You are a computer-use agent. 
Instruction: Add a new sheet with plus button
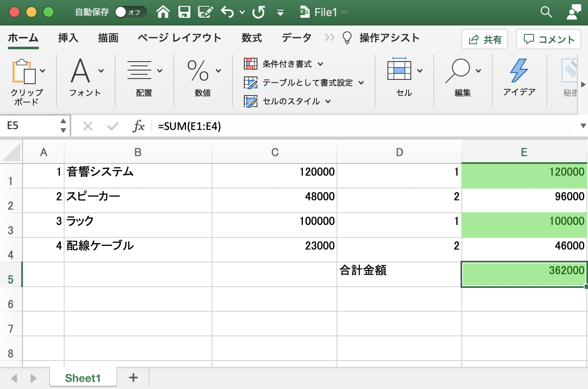pos(133,378)
